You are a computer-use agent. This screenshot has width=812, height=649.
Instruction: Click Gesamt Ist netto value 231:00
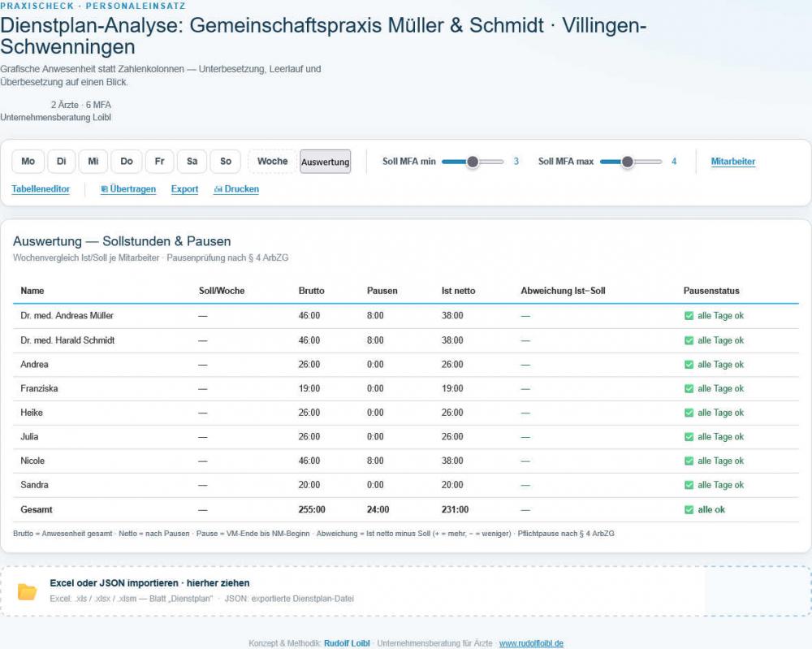[x=455, y=509]
